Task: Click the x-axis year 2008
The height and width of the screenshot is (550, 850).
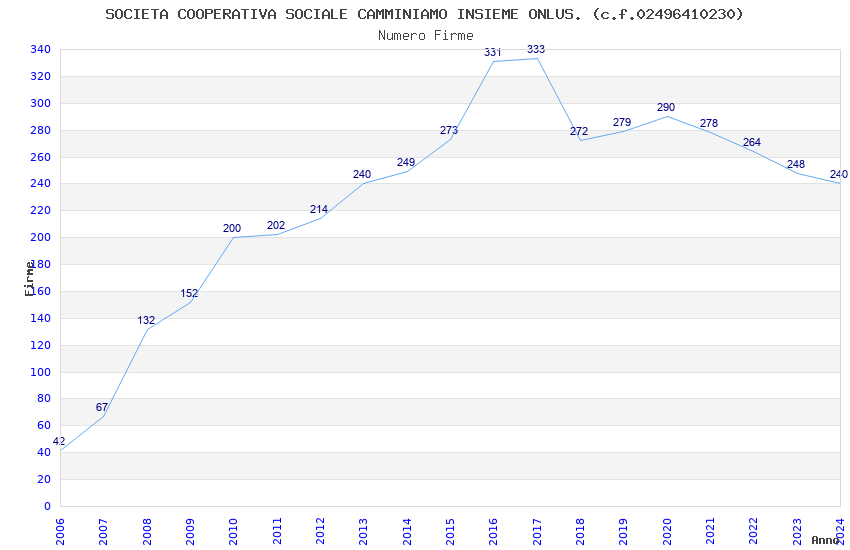Action: pyautogui.click(x=146, y=531)
